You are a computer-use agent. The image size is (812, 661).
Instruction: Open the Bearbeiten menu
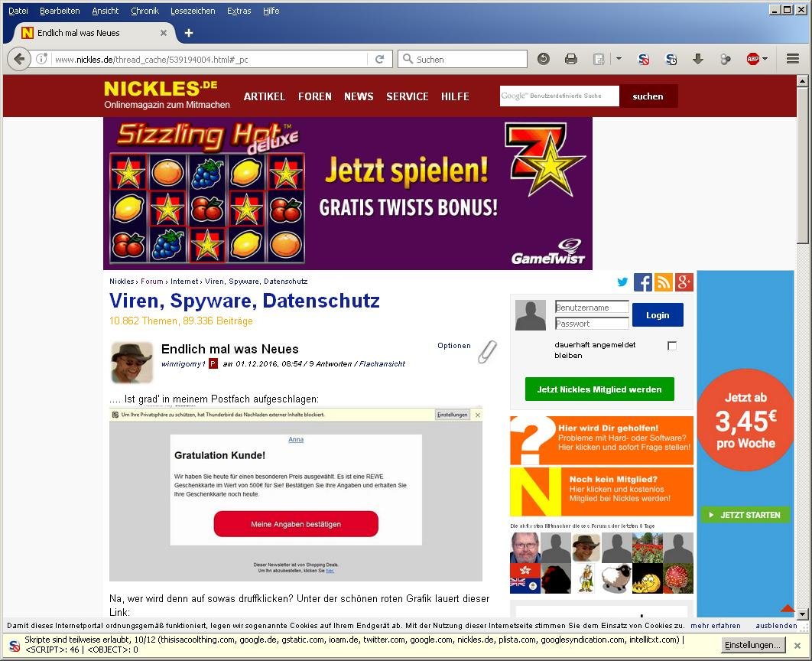[60, 11]
